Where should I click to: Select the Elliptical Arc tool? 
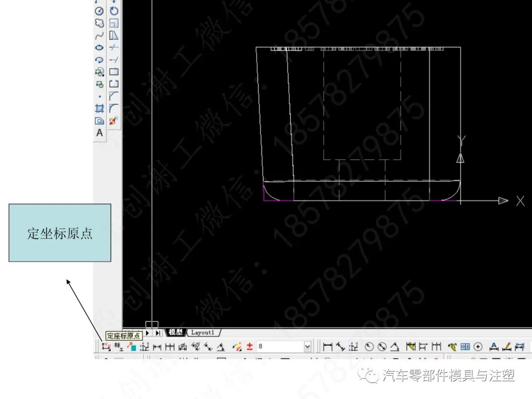click(99, 60)
